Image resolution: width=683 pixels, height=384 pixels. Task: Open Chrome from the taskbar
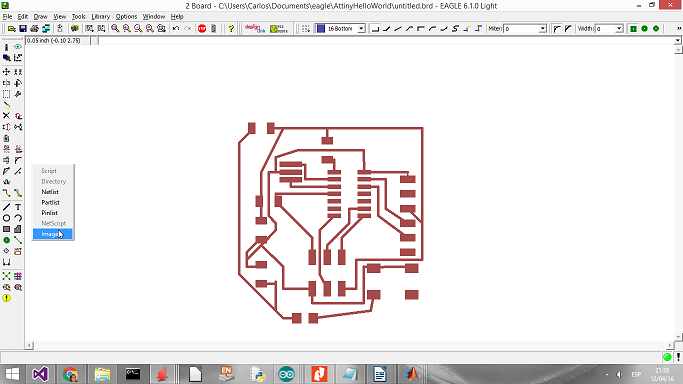tap(71, 374)
